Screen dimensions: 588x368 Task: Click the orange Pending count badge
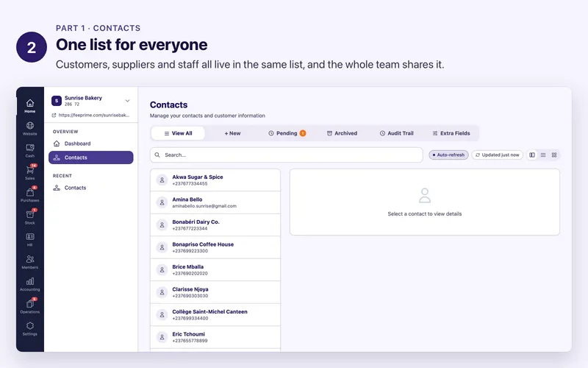click(x=303, y=133)
